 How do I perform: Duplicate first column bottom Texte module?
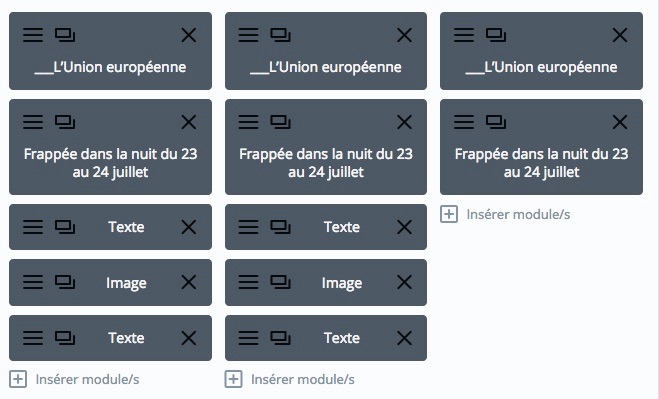[x=65, y=338]
